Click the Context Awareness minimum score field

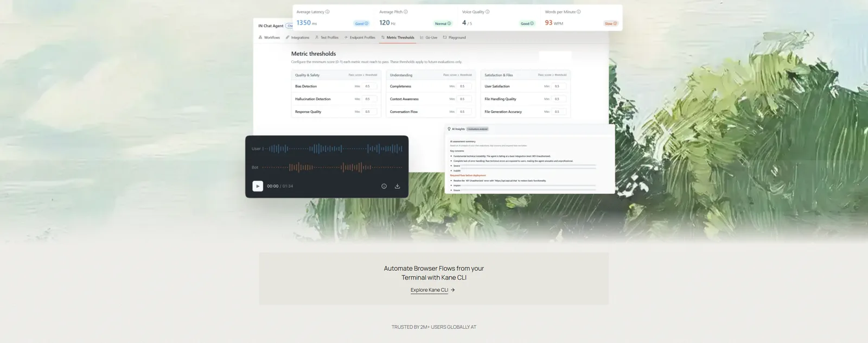click(465, 99)
